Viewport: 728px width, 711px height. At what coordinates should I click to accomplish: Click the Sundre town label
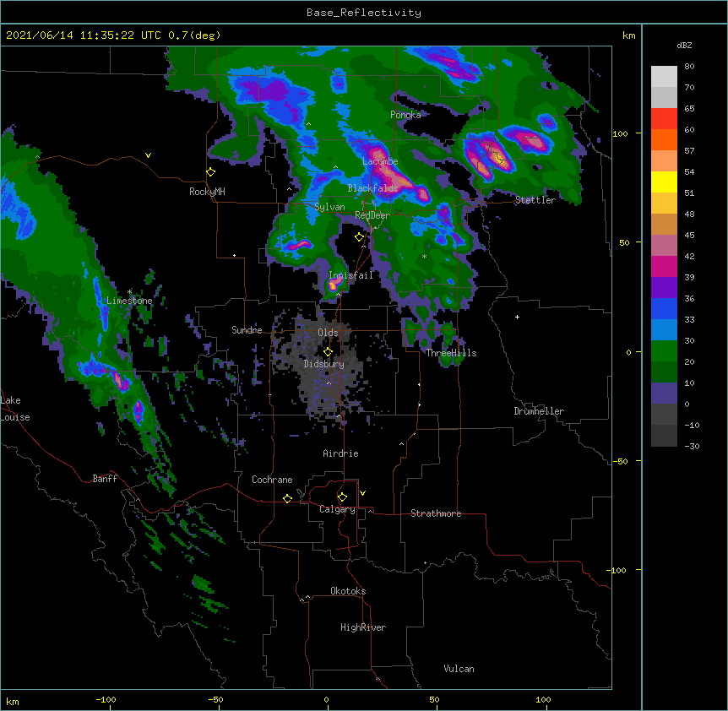click(247, 330)
